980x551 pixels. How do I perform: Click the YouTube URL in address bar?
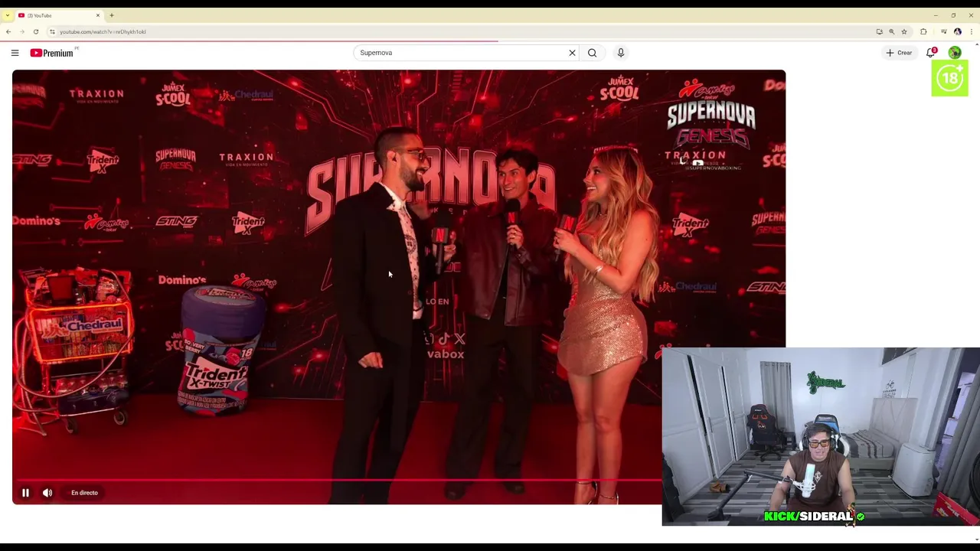coord(103,31)
